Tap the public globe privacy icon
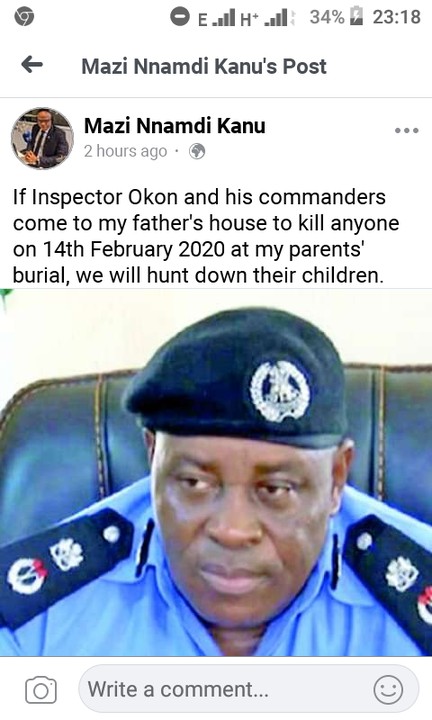The width and height of the screenshot is (432, 720). (x=197, y=151)
